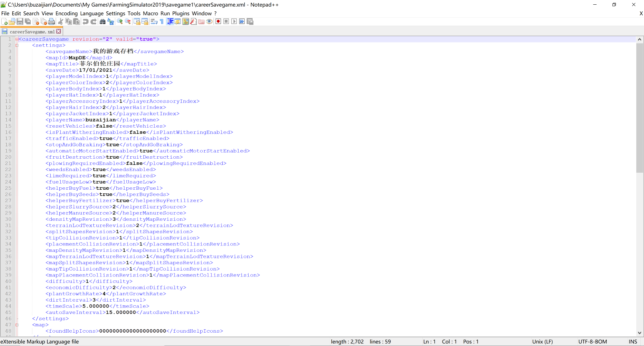Print the document using Print icon
The height and width of the screenshot is (346, 644).
click(x=51, y=22)
